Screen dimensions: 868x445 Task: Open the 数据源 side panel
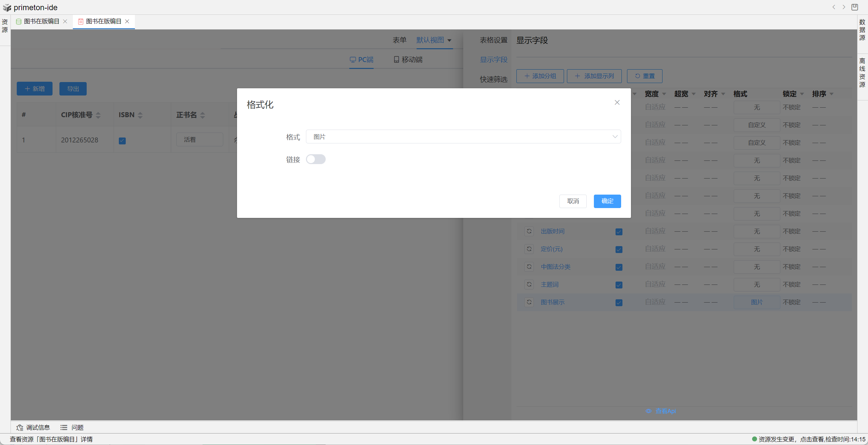(x=862, y=30)
